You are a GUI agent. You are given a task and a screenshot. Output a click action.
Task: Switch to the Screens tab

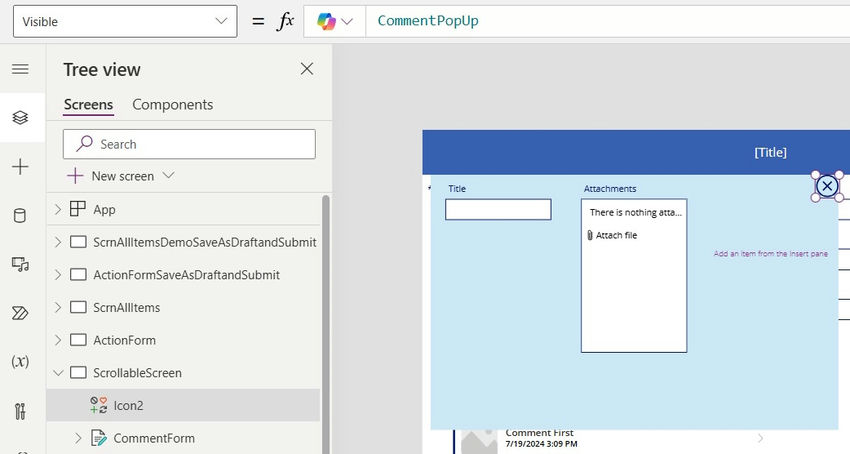88,105
